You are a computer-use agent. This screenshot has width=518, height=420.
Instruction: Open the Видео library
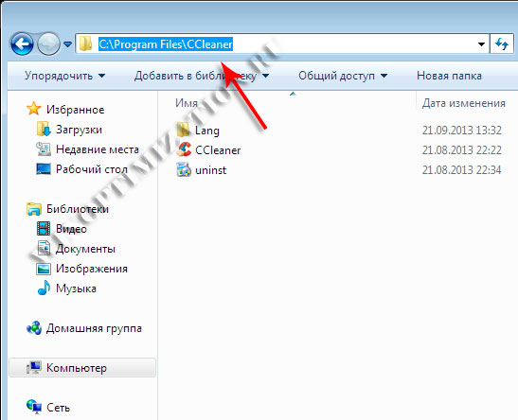click(71, 229)
